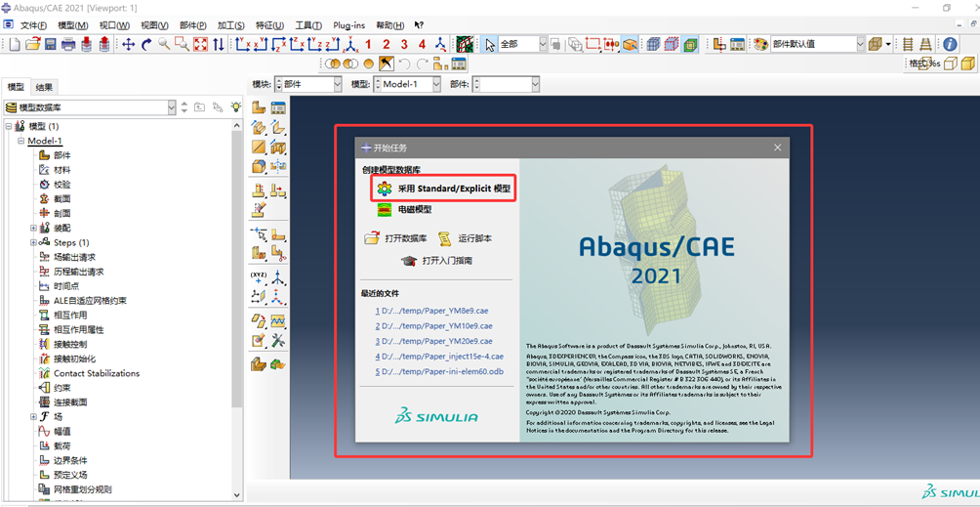
Task: Open the empty 部件 part dropdown
Action: click(x=535, y=84)
